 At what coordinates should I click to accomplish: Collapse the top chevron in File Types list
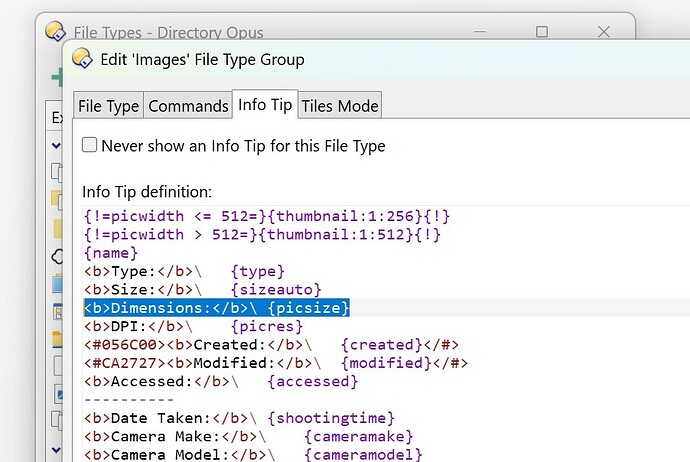[x=56, y=145]
